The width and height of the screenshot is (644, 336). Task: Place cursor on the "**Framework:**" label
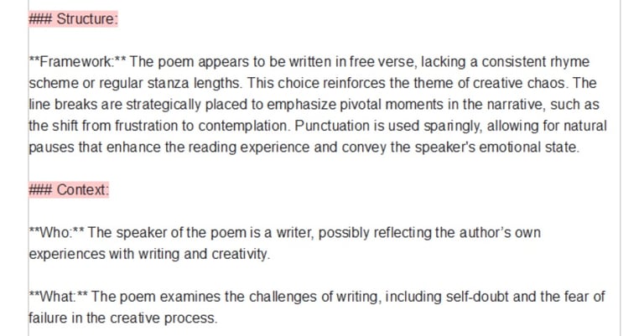pos(78,62)
